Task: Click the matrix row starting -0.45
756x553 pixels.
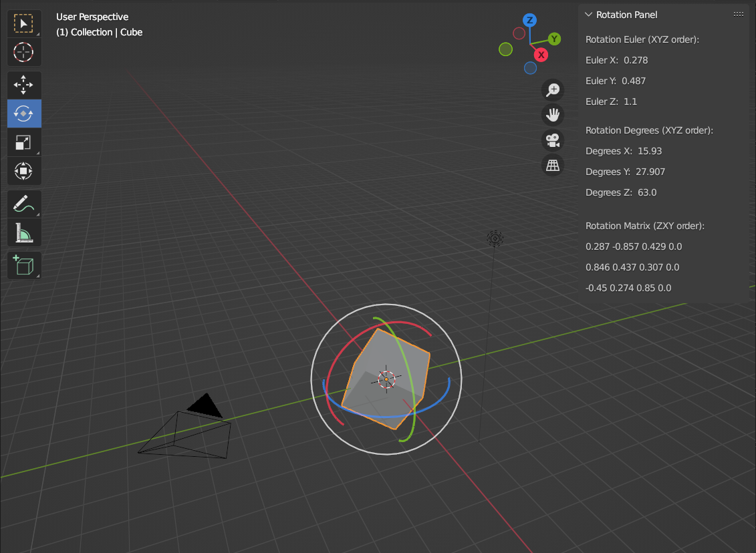Action: [629, 288]
